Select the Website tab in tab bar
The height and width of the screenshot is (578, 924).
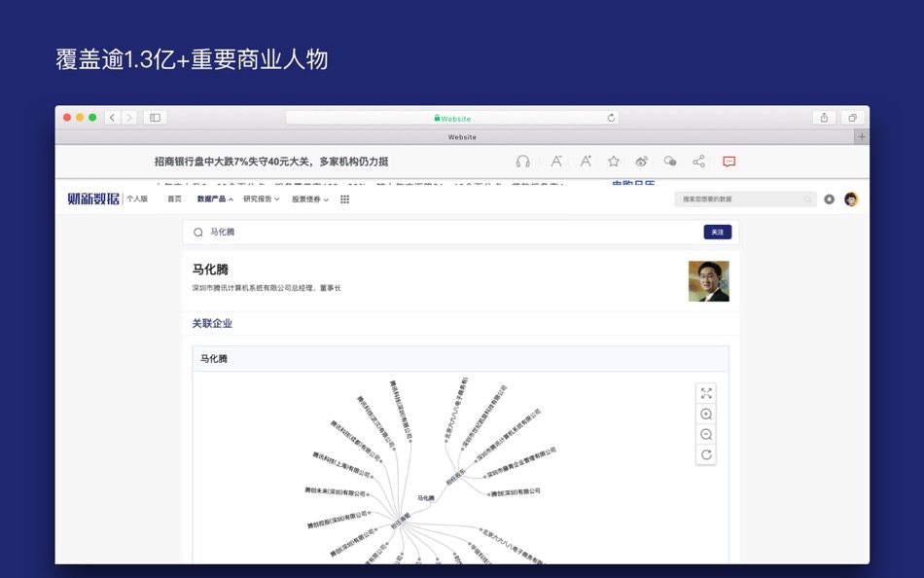[x=462, y=137]
